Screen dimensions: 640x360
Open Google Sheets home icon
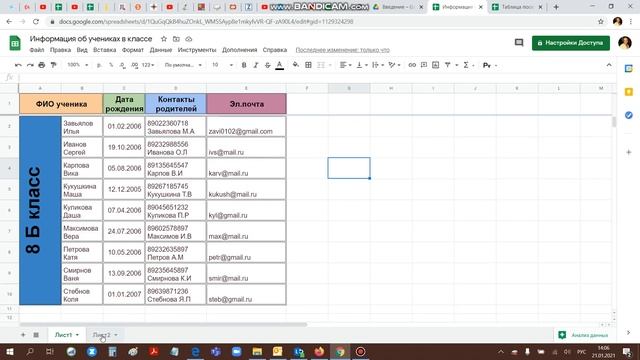pos(15,43)
